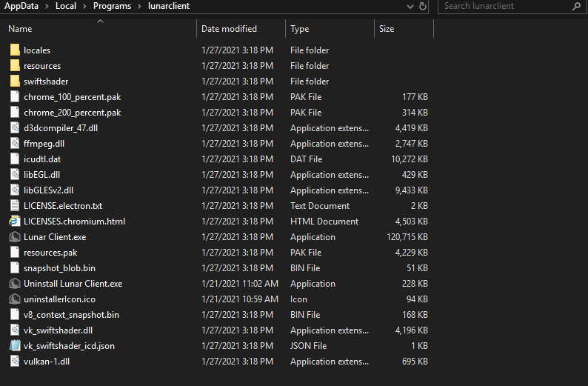Open the address bar history dropdown
The width and height of the screenshot is (588, 386).
tap(410, 6)
